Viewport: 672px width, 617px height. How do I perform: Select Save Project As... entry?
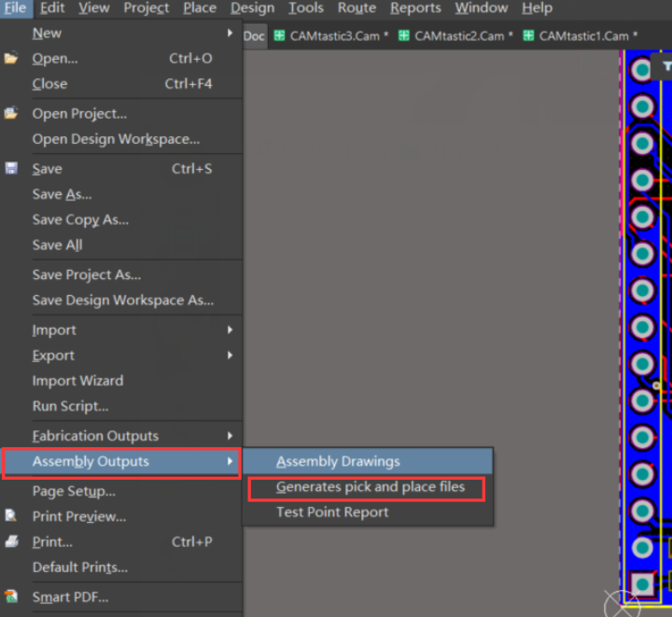pyautogui.click(x=121, y=274)
